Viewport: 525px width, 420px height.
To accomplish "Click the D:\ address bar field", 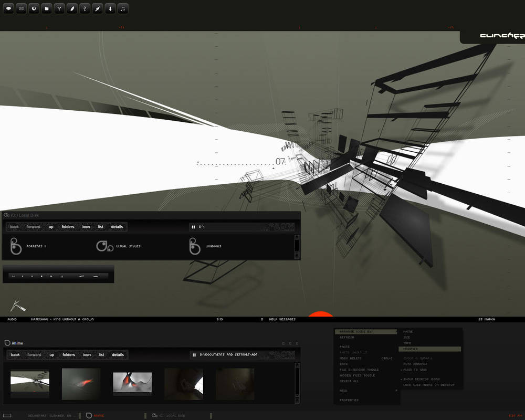I will coord(241,227).
